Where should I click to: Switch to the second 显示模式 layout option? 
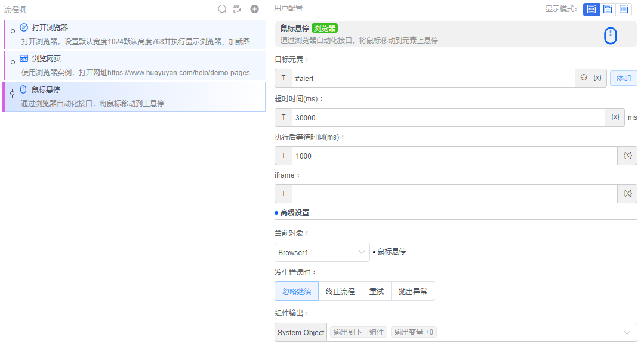pyautogui.click(x=608, y=9)
